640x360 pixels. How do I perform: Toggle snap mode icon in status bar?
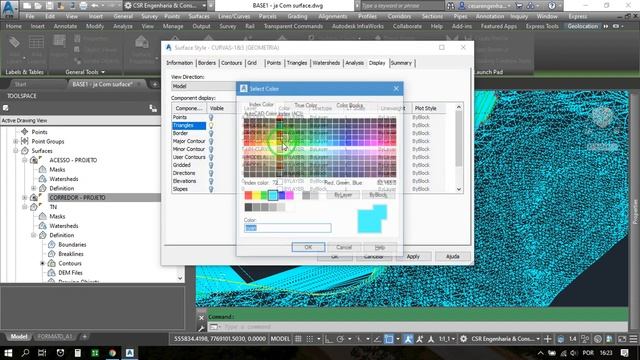click(x=310, y=339)
